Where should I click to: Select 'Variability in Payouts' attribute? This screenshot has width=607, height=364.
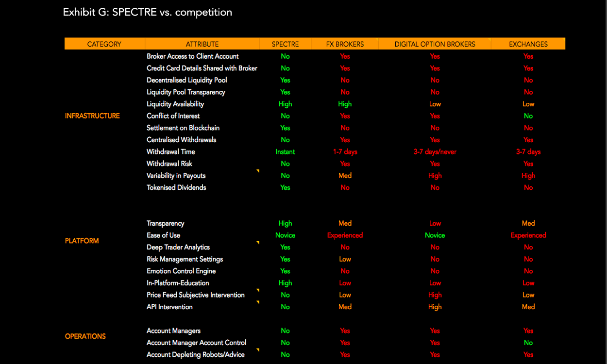[x=176, y=176]
